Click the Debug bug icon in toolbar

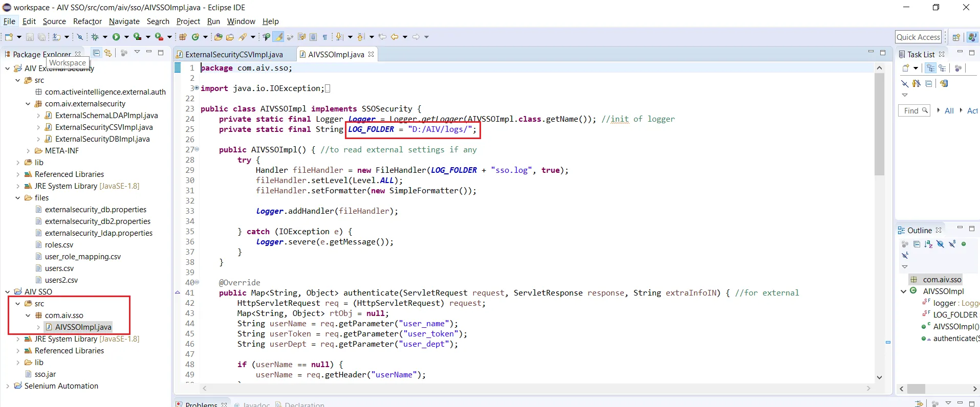pos(95,37)
